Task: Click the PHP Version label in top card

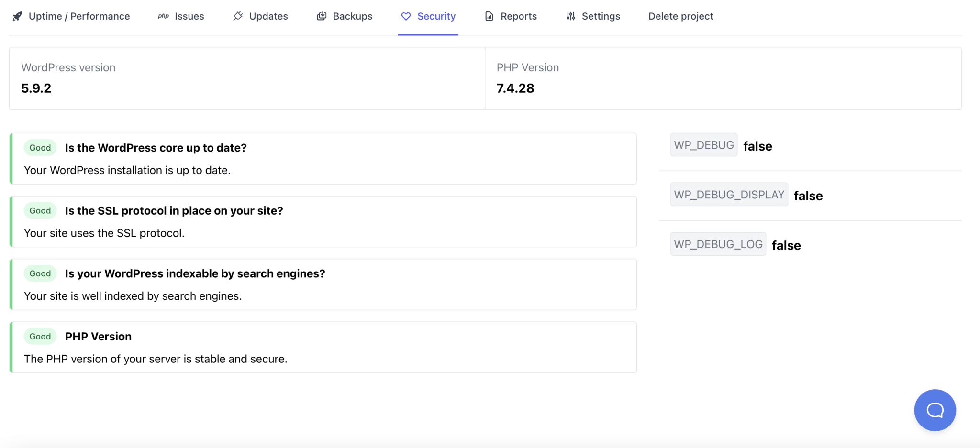Action: tap(528, 67)
